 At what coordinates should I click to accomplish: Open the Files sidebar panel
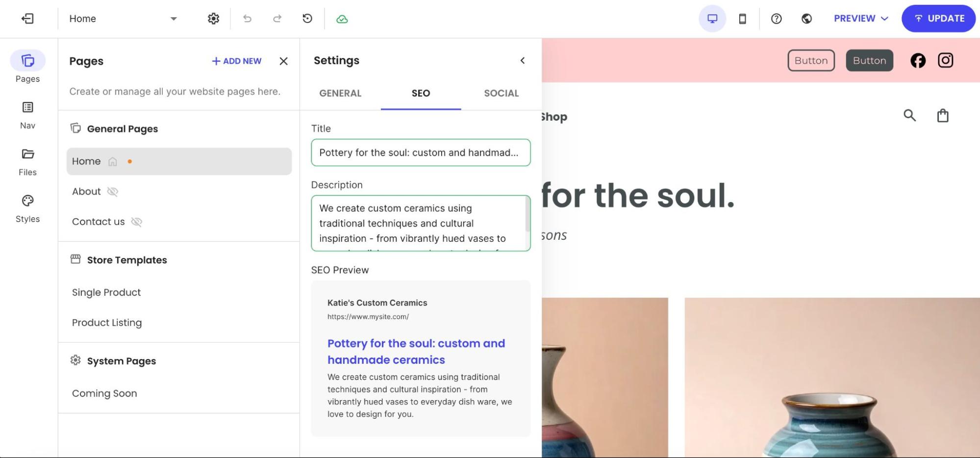point(27,162)
